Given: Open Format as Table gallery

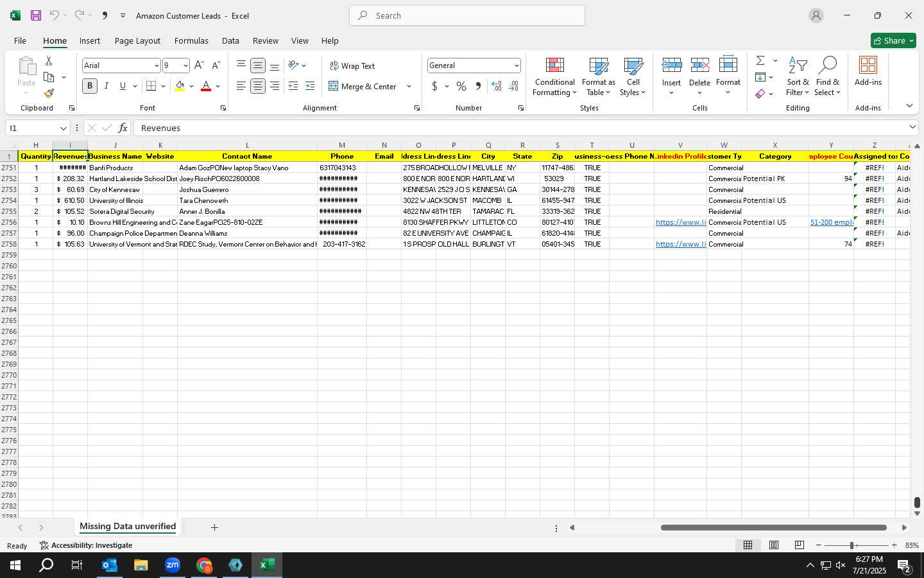Looking at the screenshot, I should pyautogui.click(x=598, y=77).
